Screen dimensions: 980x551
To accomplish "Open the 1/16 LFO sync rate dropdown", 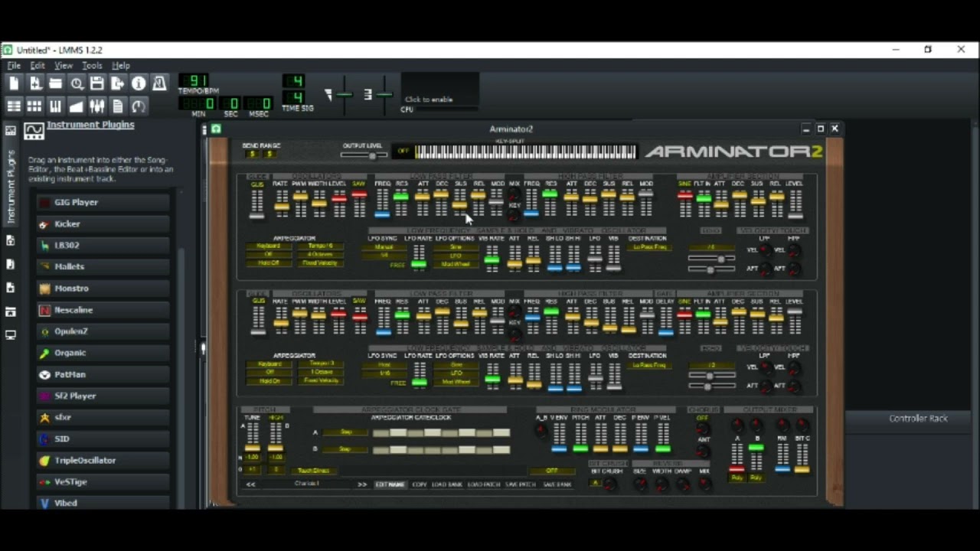I will [x=384, y=373].
